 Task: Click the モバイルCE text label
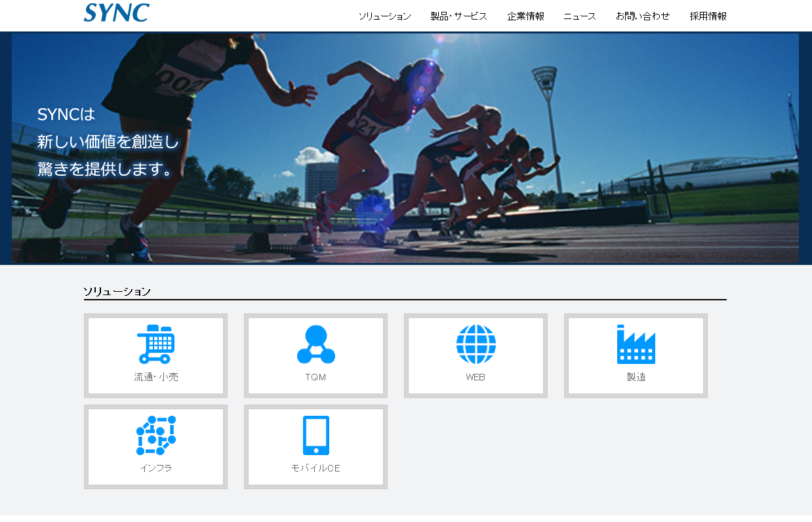[315, 468]
